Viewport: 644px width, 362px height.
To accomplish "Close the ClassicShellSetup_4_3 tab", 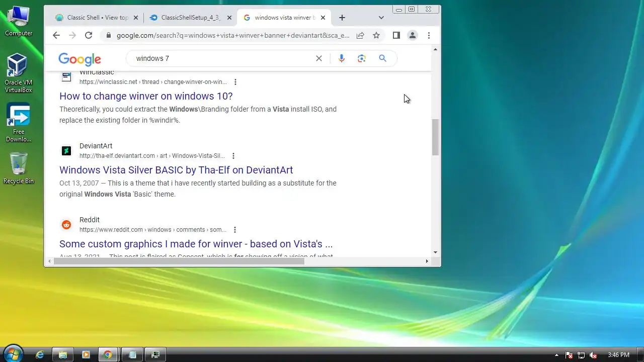I will (x=229, y=18).
